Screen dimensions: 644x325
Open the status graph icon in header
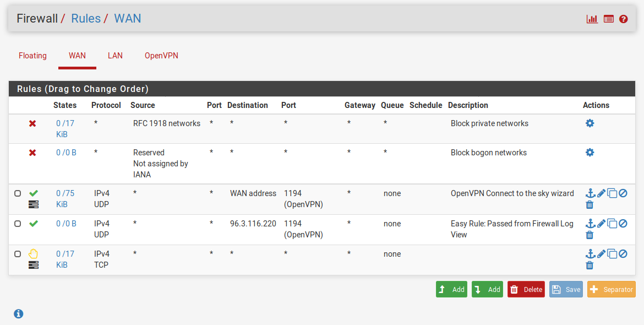click(592, 19)
